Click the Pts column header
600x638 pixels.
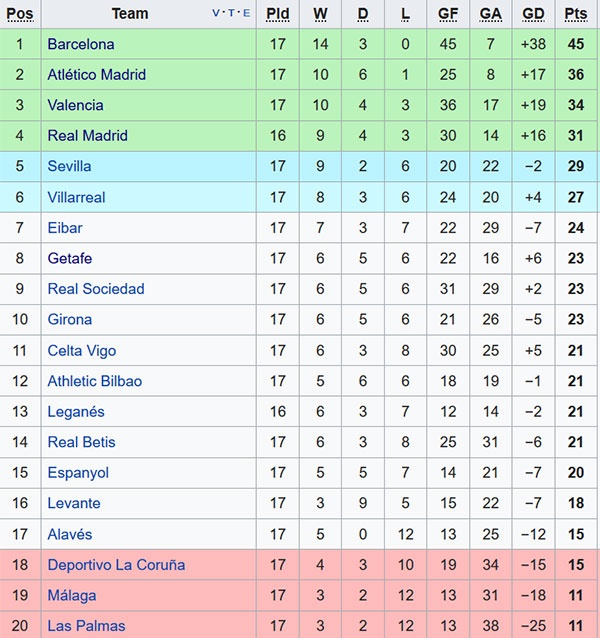tap(575, 14)
